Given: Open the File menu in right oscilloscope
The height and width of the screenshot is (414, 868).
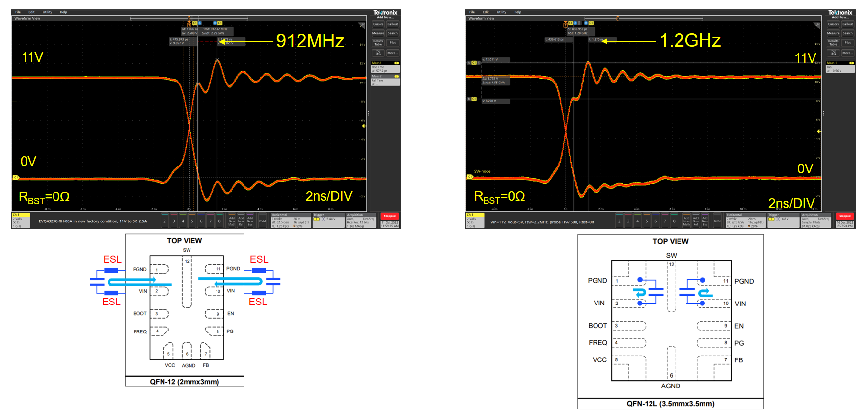Looking at the screenshot, I should [x=472, y=12].
